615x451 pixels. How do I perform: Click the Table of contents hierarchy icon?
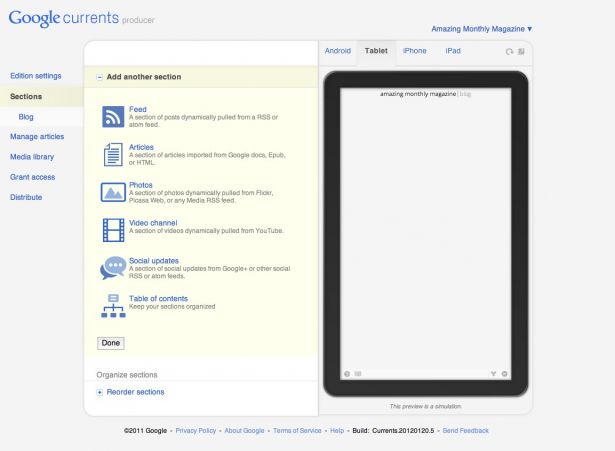113,306
